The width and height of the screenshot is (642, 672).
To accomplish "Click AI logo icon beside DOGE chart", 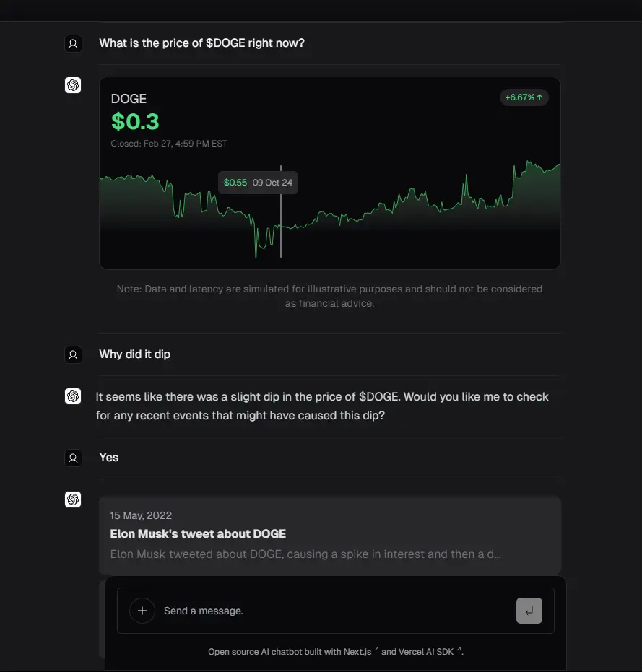I will point(73,85).
